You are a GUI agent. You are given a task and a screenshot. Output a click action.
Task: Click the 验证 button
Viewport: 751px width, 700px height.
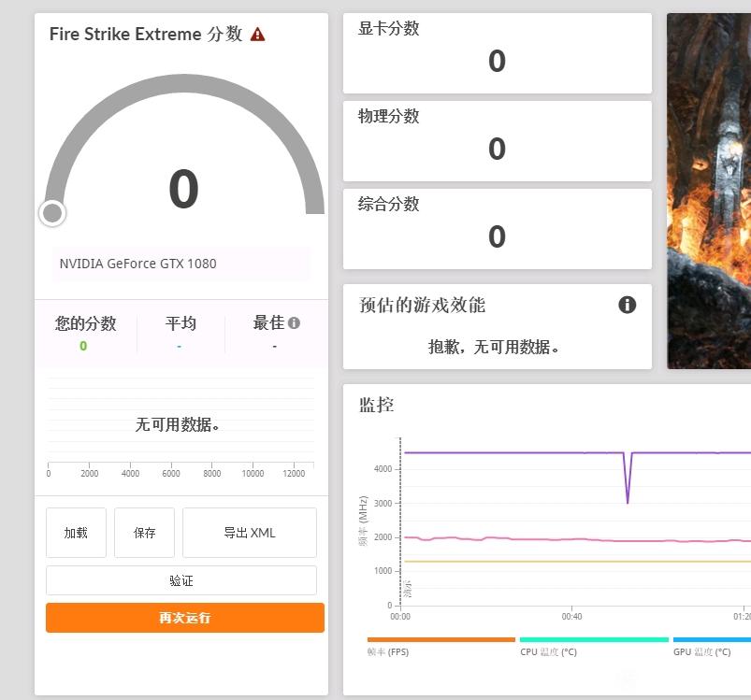[181, 580]
